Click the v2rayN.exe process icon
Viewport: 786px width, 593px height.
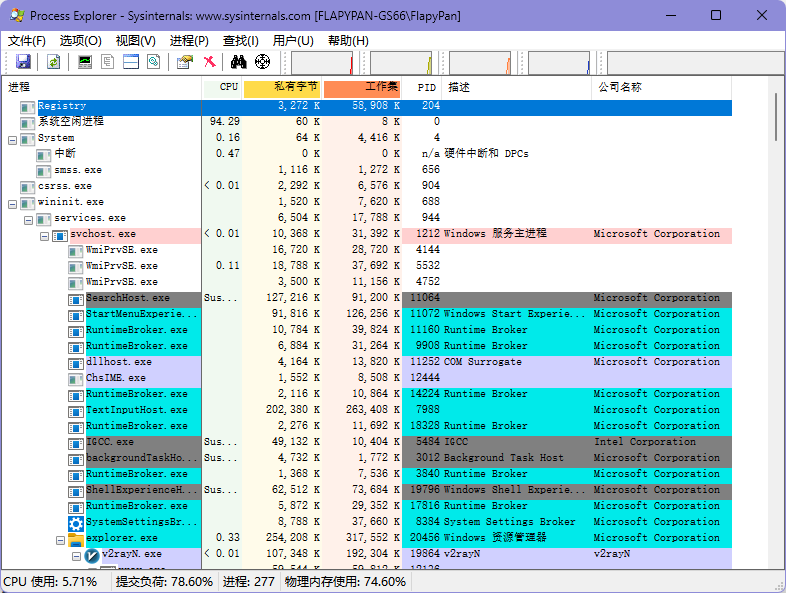(93, 554)
